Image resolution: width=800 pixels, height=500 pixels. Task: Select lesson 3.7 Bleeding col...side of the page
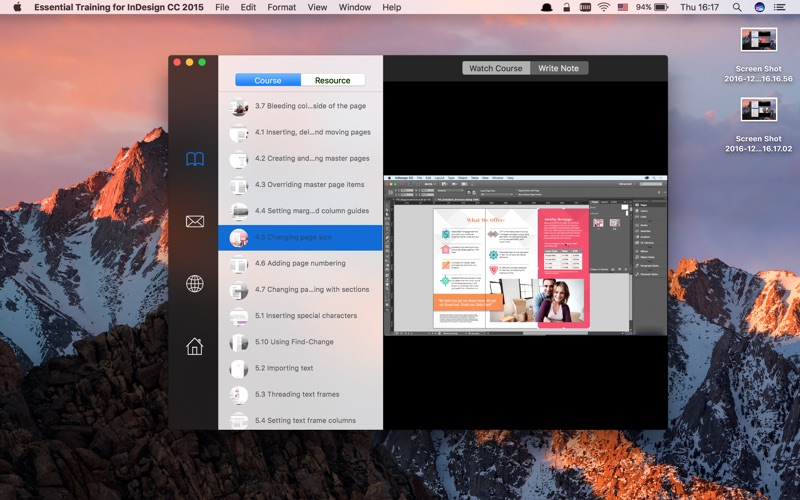301,106
